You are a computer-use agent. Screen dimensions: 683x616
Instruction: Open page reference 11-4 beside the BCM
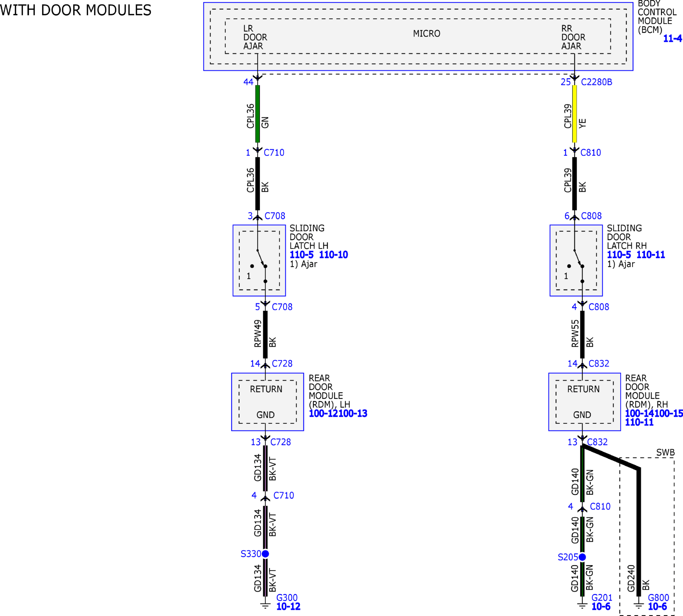[x=672, y=38]
